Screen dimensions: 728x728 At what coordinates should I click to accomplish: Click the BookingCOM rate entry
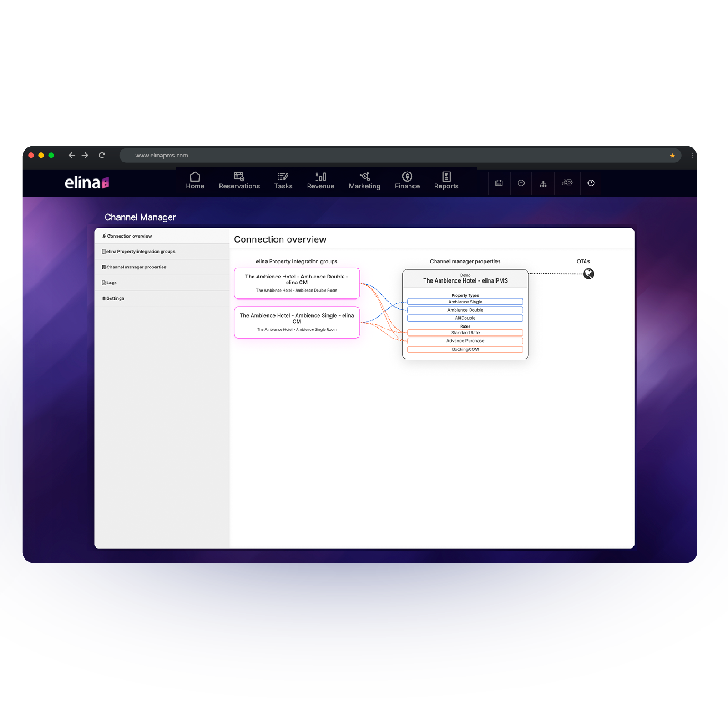pos(465,349)
